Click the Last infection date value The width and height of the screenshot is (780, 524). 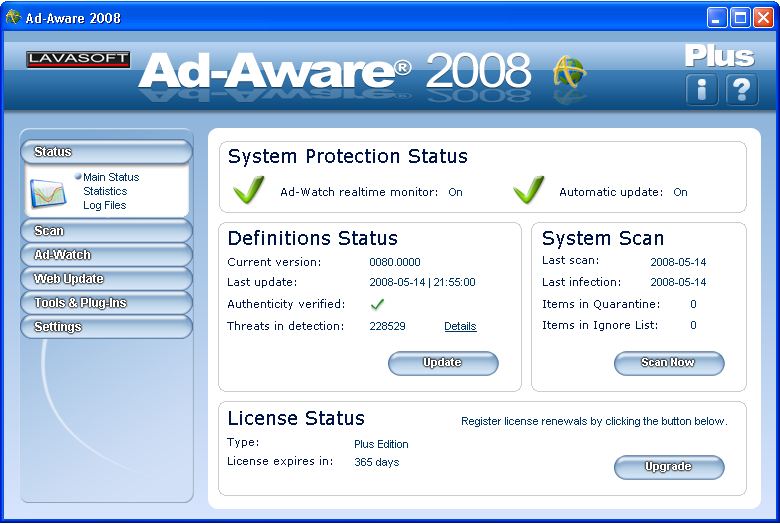click(x=678, y=282)
